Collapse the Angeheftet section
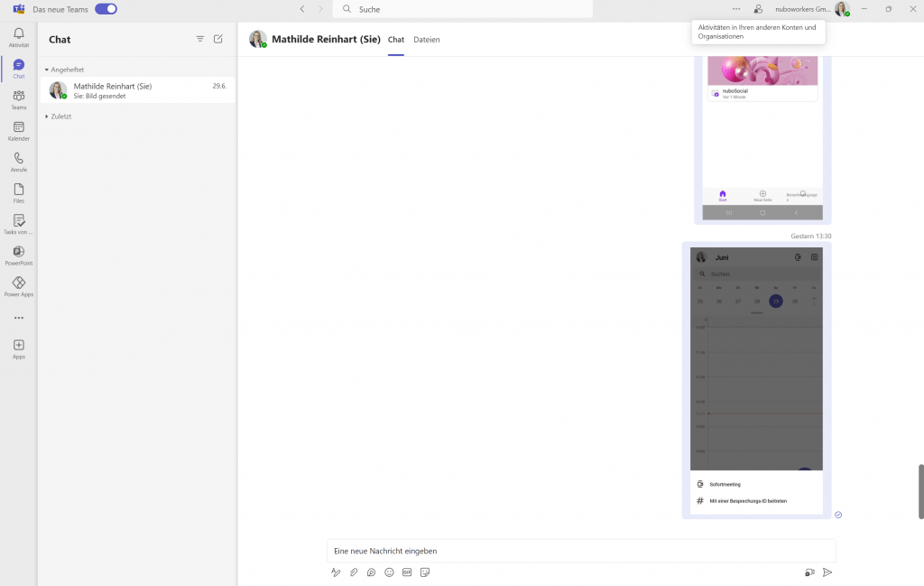 [47, 70]
